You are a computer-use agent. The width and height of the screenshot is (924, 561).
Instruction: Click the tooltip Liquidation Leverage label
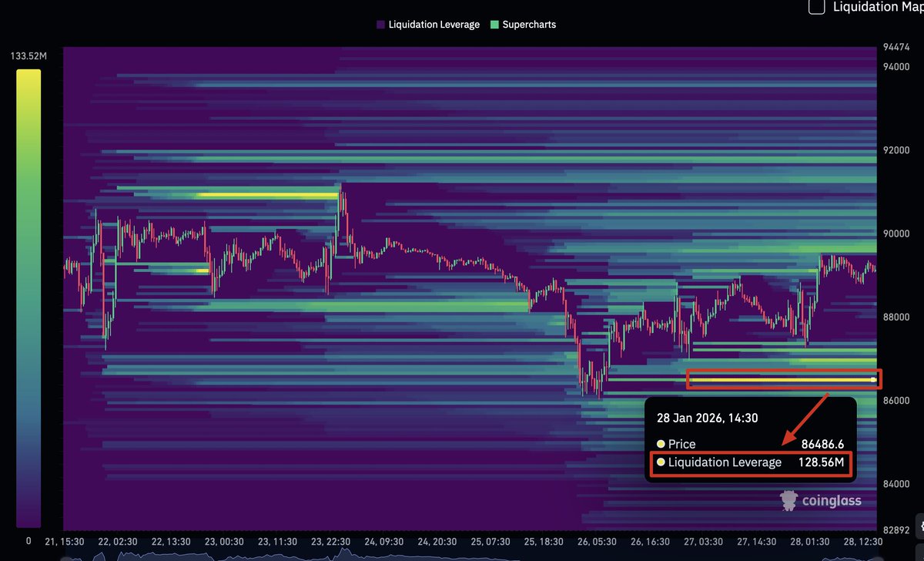click(725, 462)
